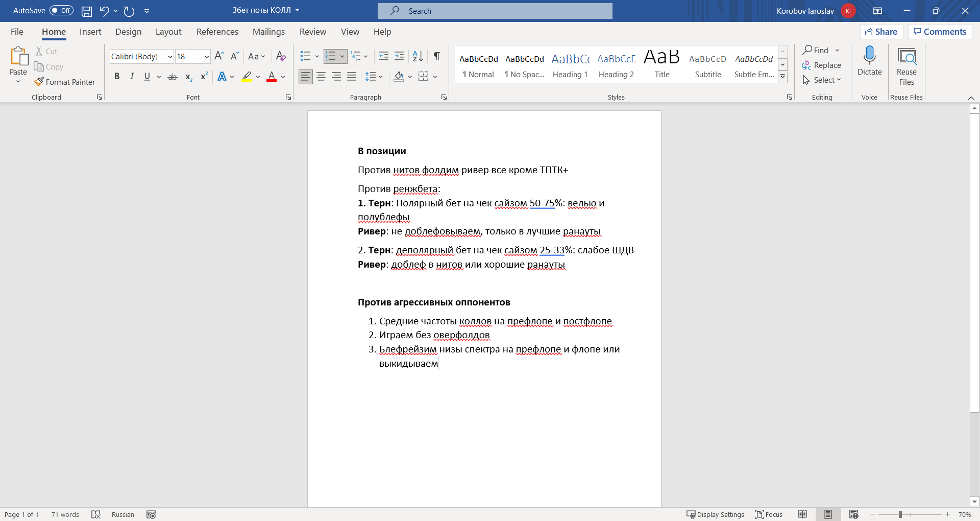Toggle Italic formatting
This screenshot has width=980, height=521.
coord(132,77)
